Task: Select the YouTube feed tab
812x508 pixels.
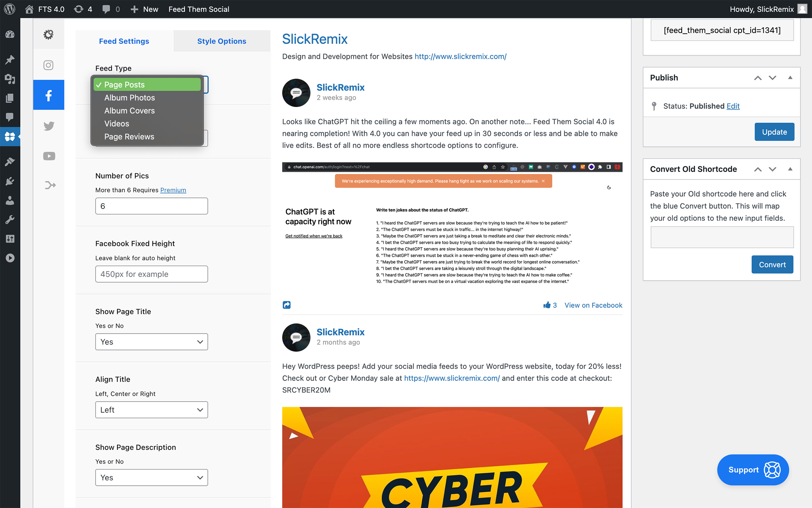Action: 48,156
